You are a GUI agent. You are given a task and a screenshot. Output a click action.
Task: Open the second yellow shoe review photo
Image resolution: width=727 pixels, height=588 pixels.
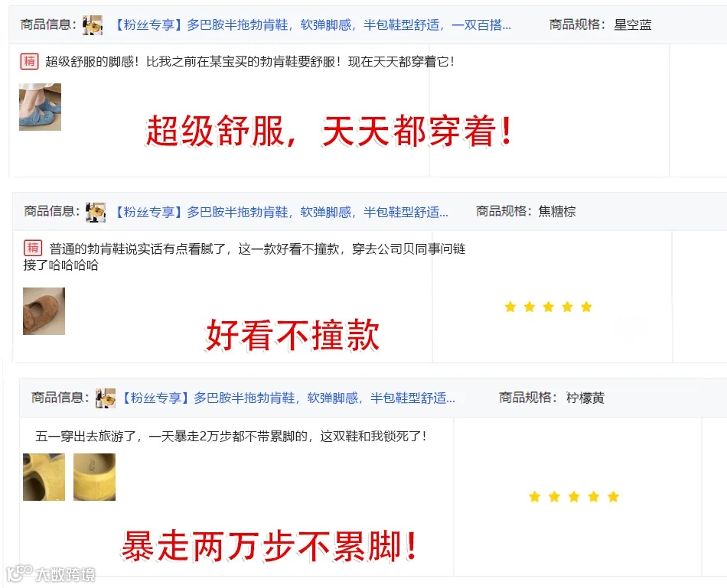pyautogui.click(x=95, y=477)
